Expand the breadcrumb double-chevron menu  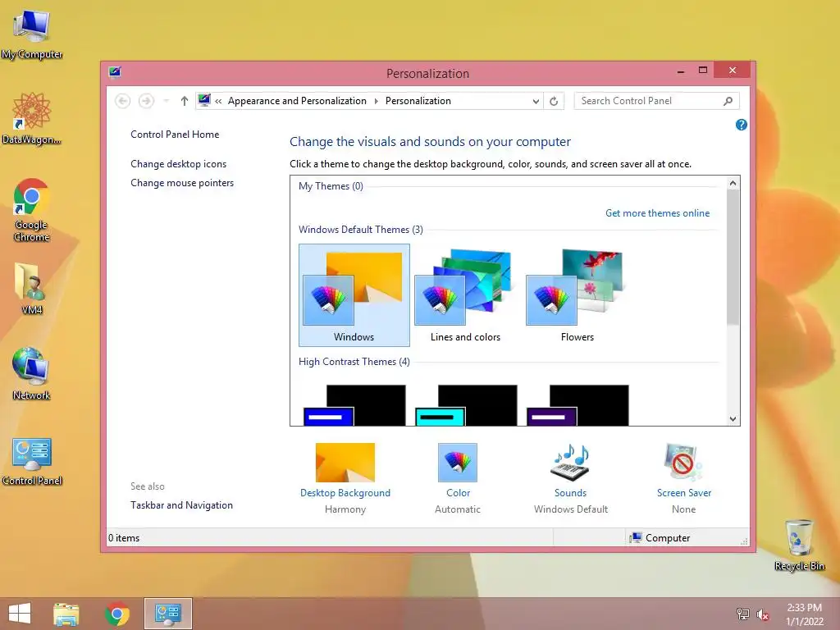point(218,101)
